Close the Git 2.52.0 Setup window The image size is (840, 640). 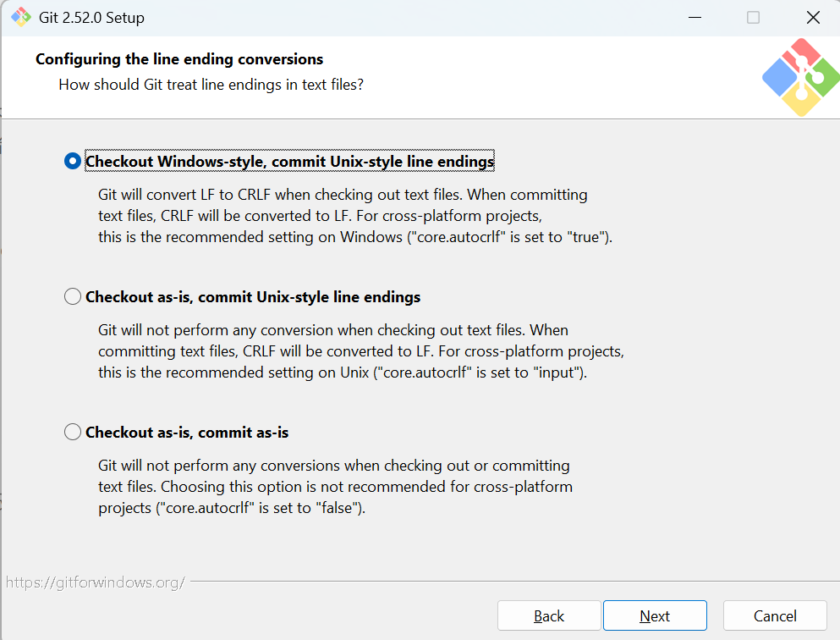coord(813,18)
